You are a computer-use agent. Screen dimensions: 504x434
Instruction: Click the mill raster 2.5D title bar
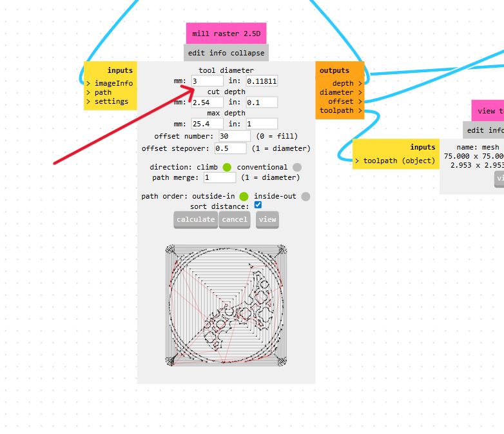pos(226,34)
